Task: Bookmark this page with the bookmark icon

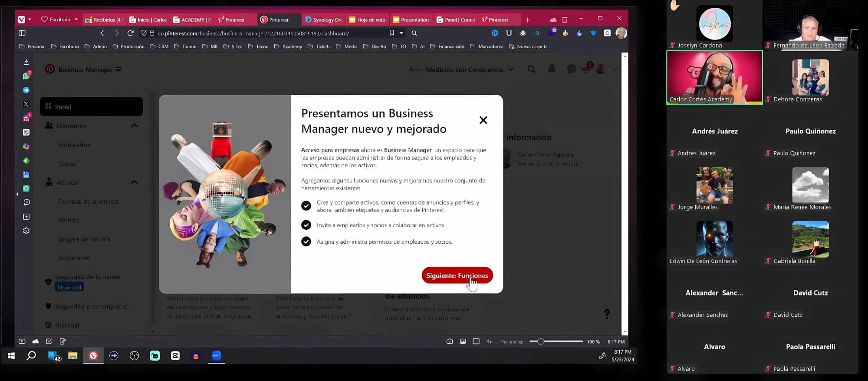Action: (x=392, y=33)
